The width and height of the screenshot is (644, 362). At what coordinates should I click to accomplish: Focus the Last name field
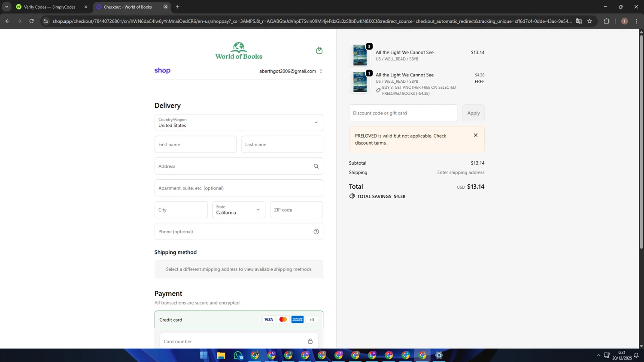point(282,145)
